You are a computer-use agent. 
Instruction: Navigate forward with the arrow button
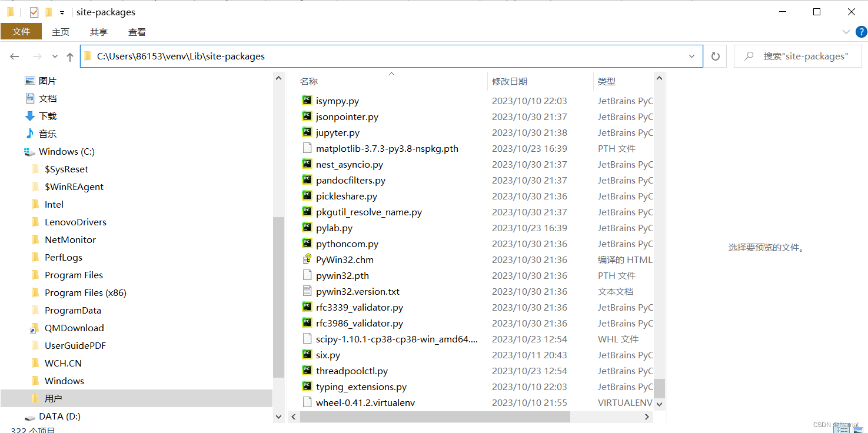point(37,56)
